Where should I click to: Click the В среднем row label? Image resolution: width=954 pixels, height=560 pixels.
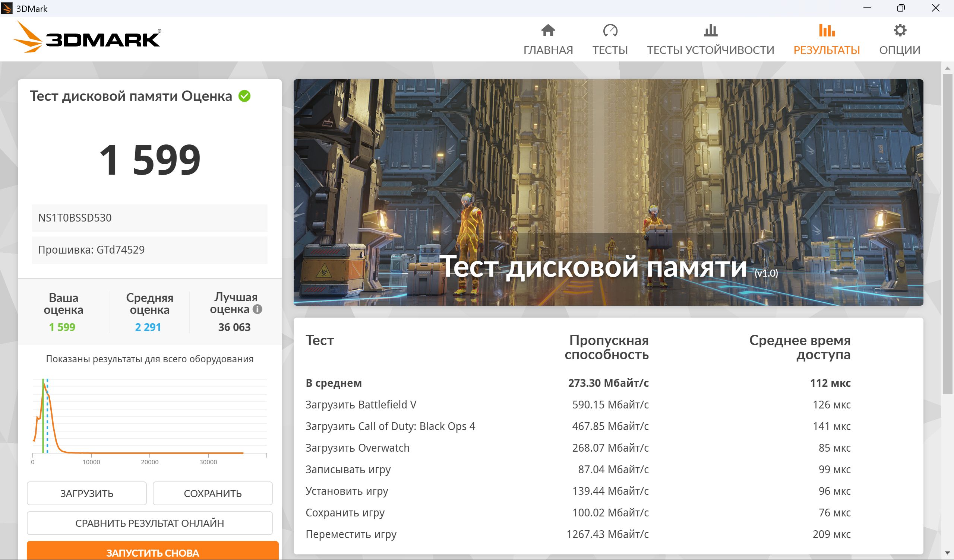[x=334, y=383]
